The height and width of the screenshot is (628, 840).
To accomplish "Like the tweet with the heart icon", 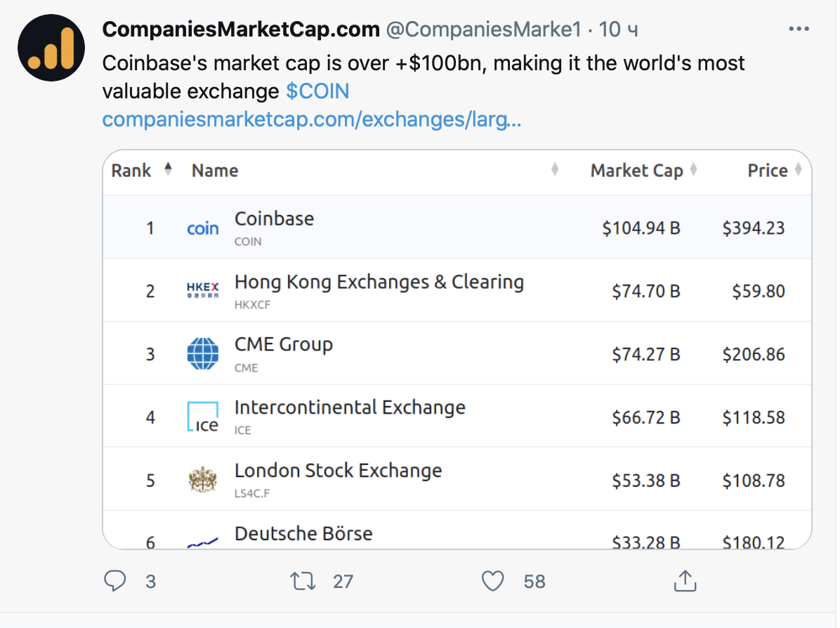I will (x=493, y=581).
